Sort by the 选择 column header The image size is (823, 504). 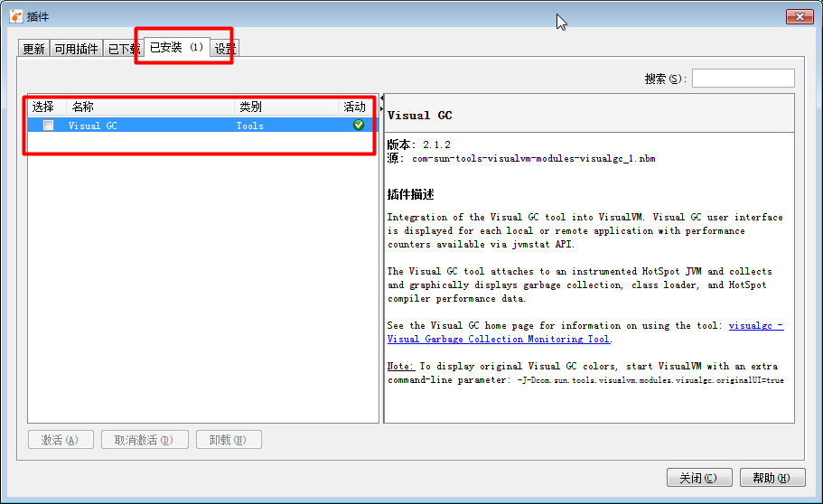click(47, 107)
